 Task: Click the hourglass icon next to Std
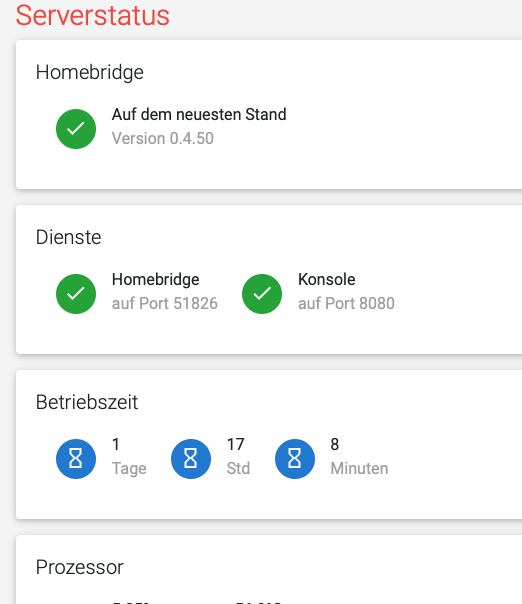pyautogui.click(x=191, y=458)
